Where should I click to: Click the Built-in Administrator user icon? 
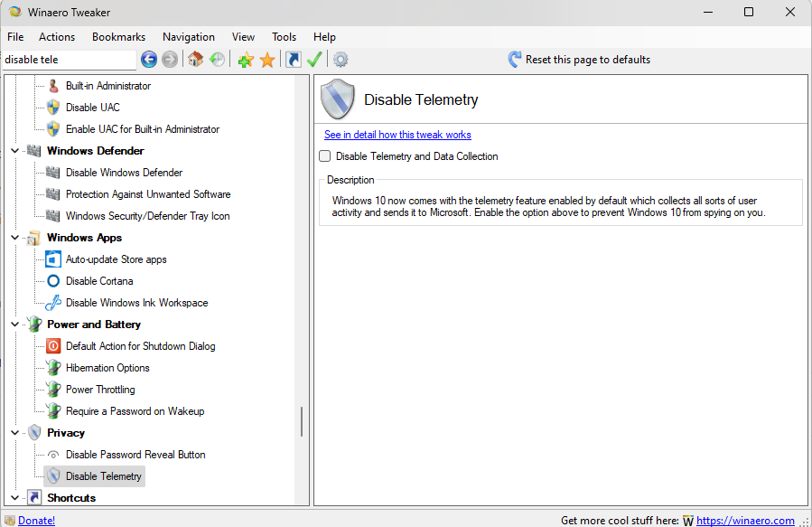tap(53, 86)
